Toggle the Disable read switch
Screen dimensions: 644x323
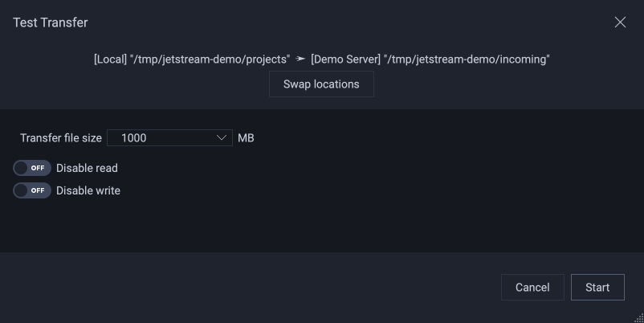click(32, 168)
